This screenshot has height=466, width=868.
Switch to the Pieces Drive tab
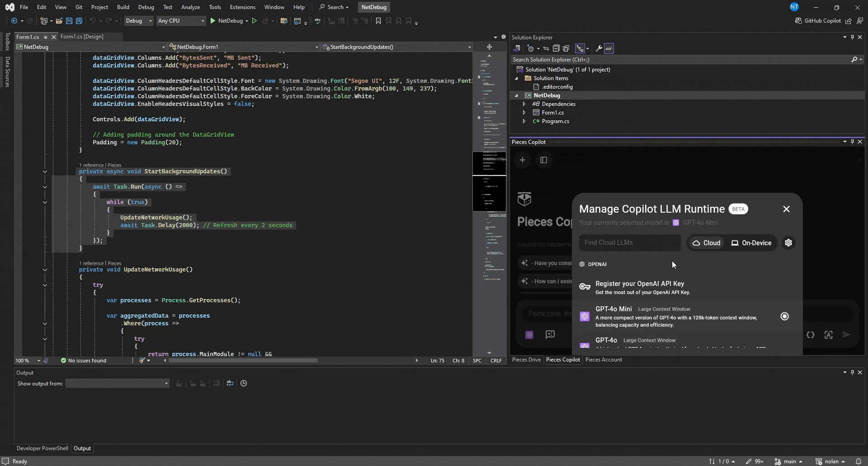[x=526, y=360]
